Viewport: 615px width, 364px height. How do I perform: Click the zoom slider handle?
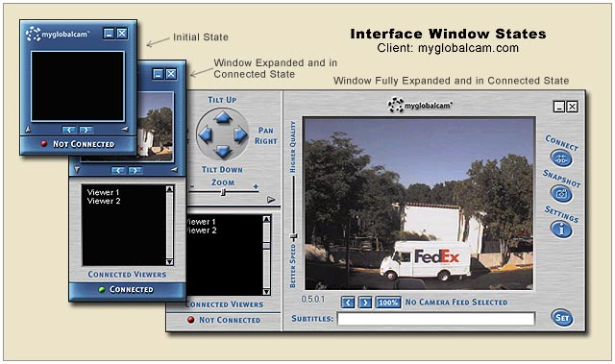tap(223, 192)
